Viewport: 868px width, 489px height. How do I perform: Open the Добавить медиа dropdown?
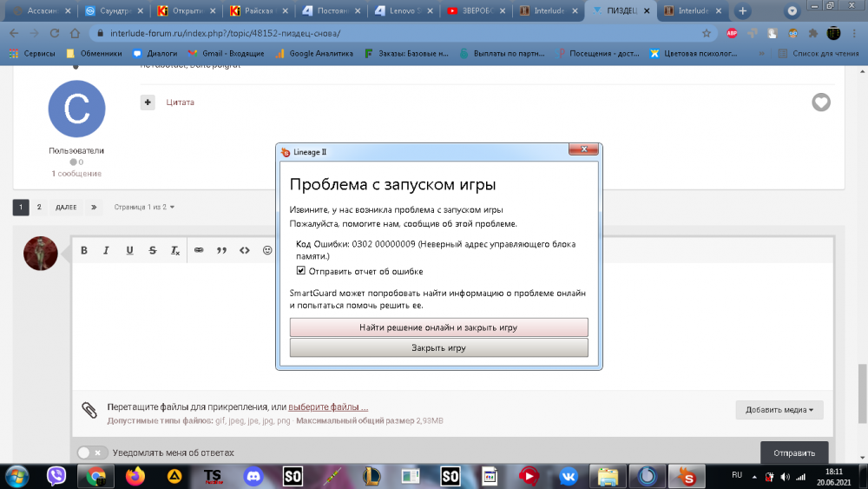point(779,410)
